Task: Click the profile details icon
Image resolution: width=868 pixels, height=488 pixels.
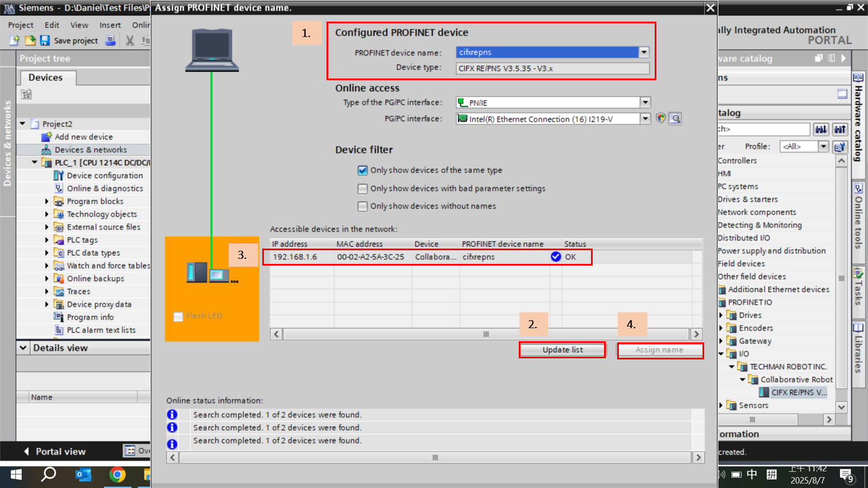Action: tap(840, 147)
